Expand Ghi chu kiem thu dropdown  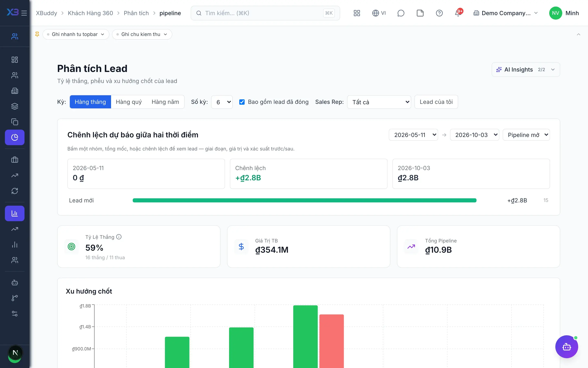click(142, 34)
